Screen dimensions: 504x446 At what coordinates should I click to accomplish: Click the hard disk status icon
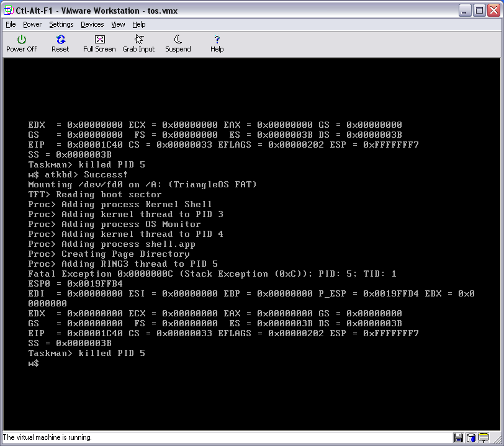[x=470, y=437]
